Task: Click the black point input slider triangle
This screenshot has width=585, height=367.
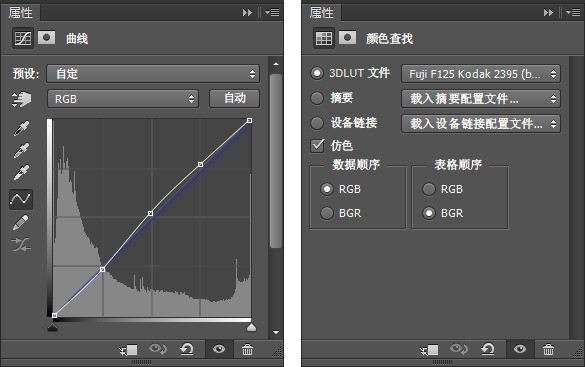Action: [x=52, y=327]
